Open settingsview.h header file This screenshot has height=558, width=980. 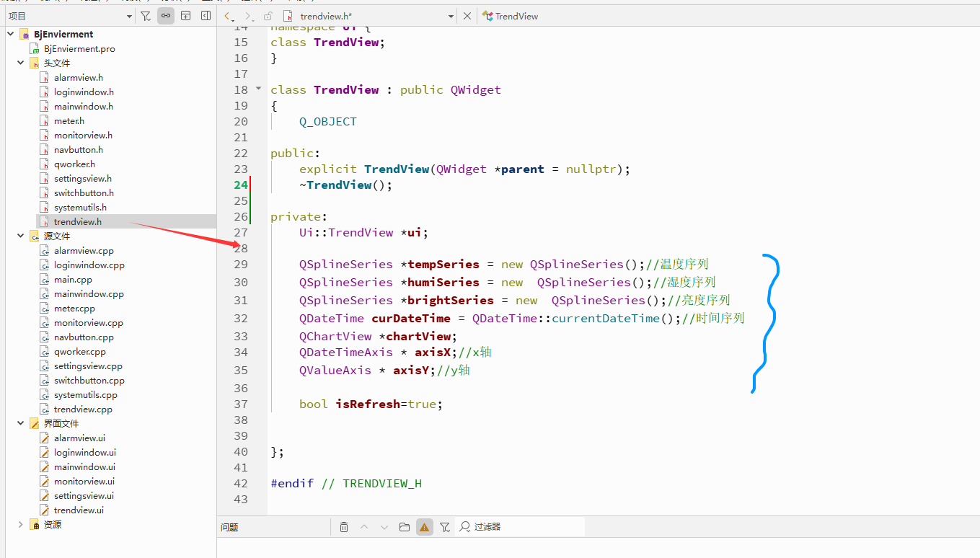coord(82,178)
